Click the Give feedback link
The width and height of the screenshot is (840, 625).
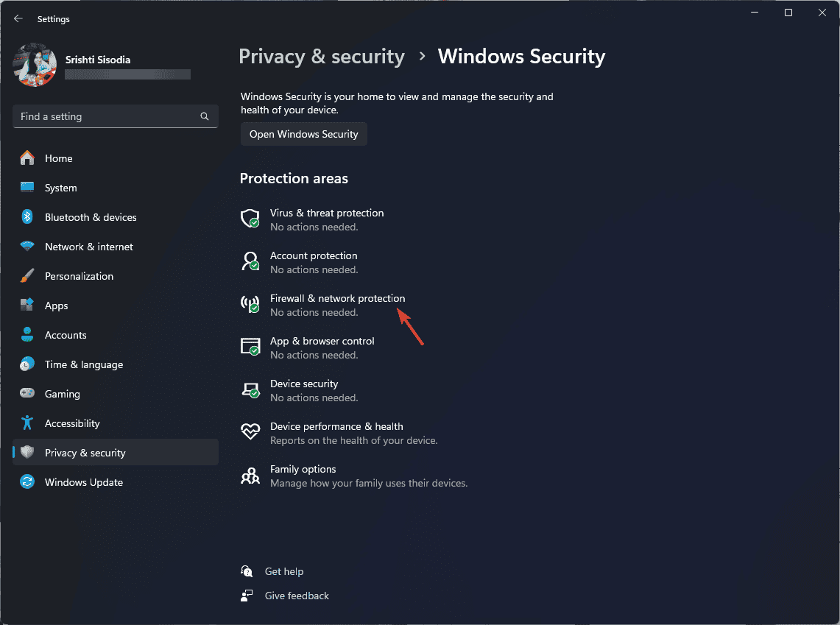pyautogui.click(x=297, y=596)
